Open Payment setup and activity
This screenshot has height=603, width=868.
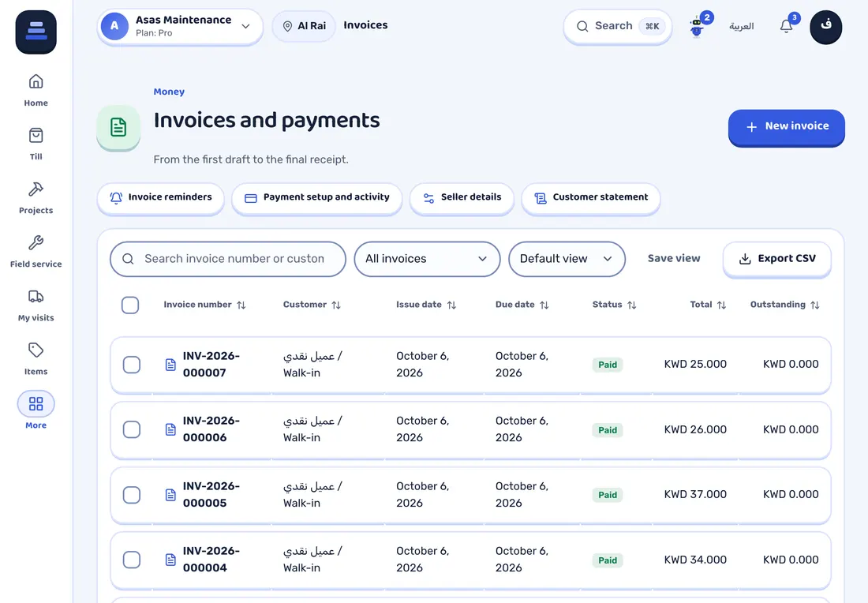pos(316,197)
